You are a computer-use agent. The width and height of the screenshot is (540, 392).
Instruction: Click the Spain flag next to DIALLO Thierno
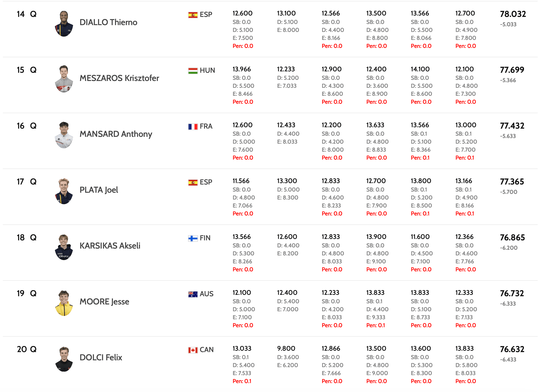(193, 15)
